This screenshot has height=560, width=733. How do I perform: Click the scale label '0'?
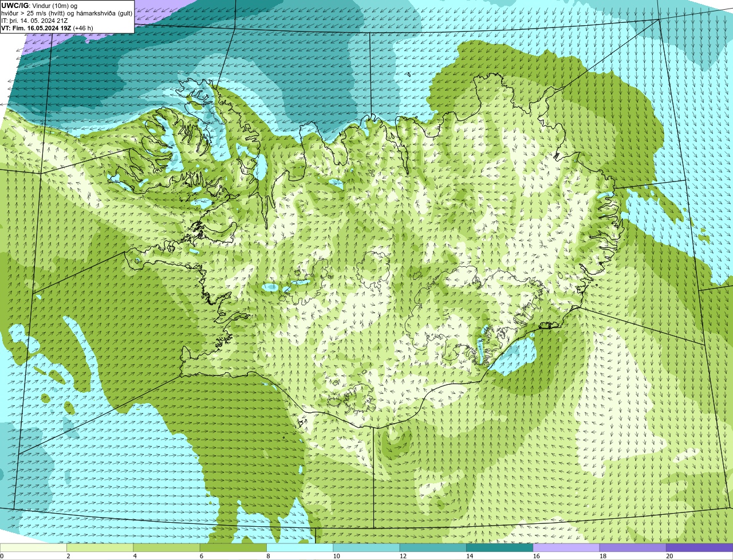pos(2,556)
